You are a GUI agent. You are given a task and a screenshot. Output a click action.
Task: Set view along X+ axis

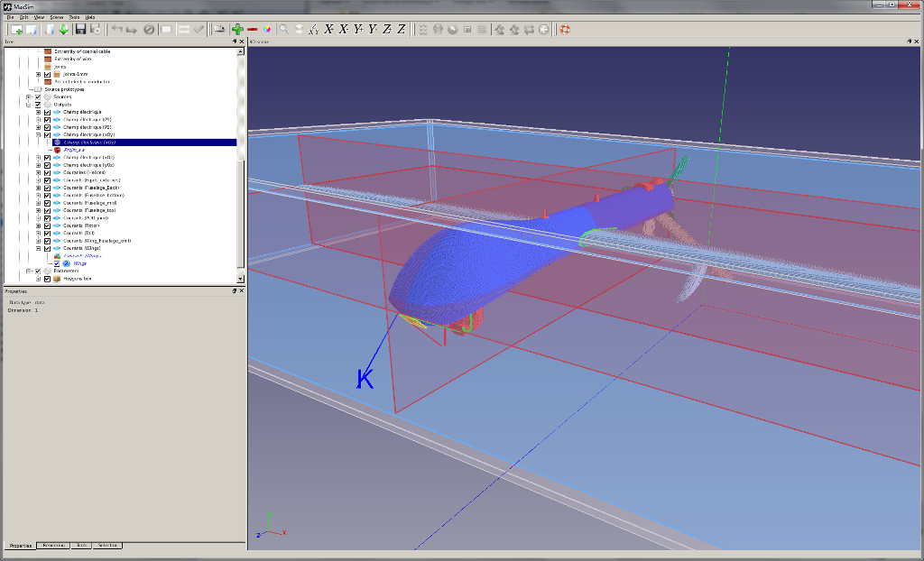click(x=328, y=30)
